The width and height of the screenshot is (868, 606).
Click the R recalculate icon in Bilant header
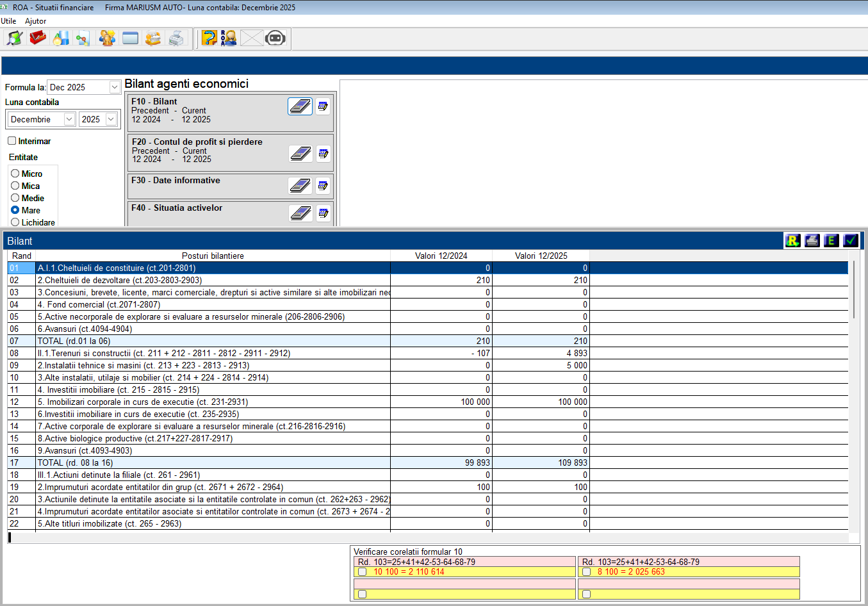pos(792,241)
